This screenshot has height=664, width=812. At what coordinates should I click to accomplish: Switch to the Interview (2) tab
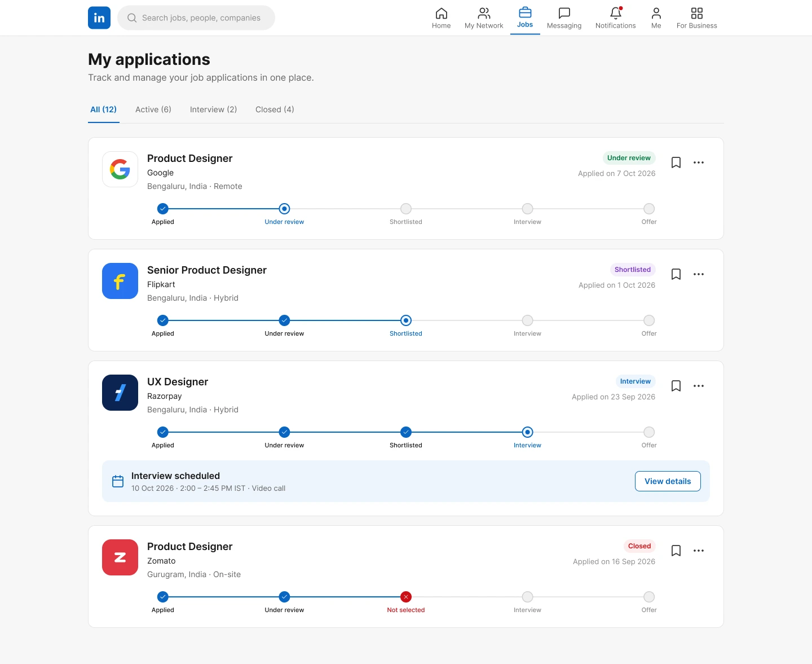213,109
